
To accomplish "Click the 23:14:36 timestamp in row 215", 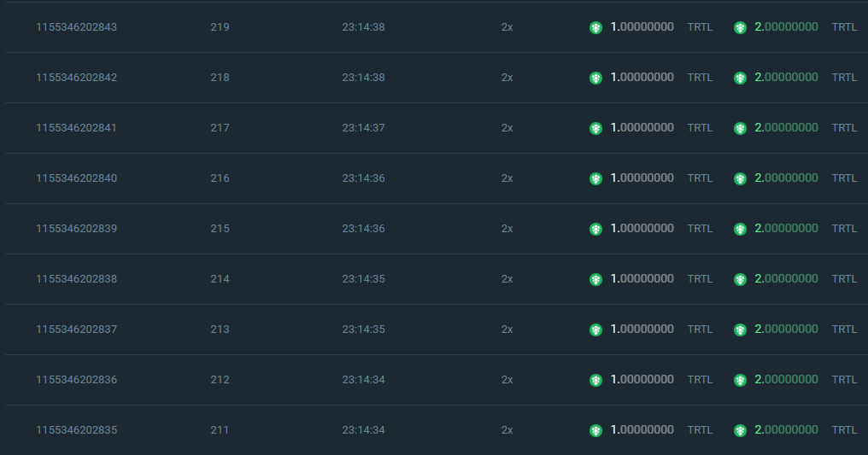I will point(363,229).
